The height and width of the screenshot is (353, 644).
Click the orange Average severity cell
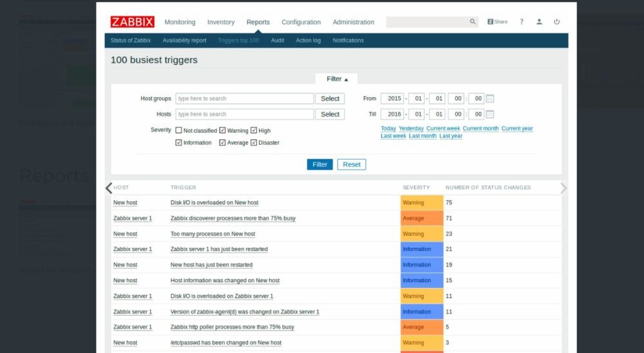point(422,218)
